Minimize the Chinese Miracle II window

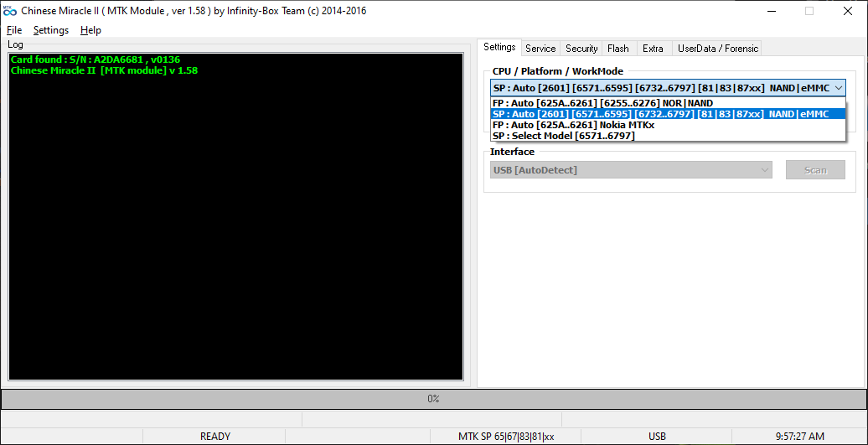pyautogui.click(x=772, y=11)
